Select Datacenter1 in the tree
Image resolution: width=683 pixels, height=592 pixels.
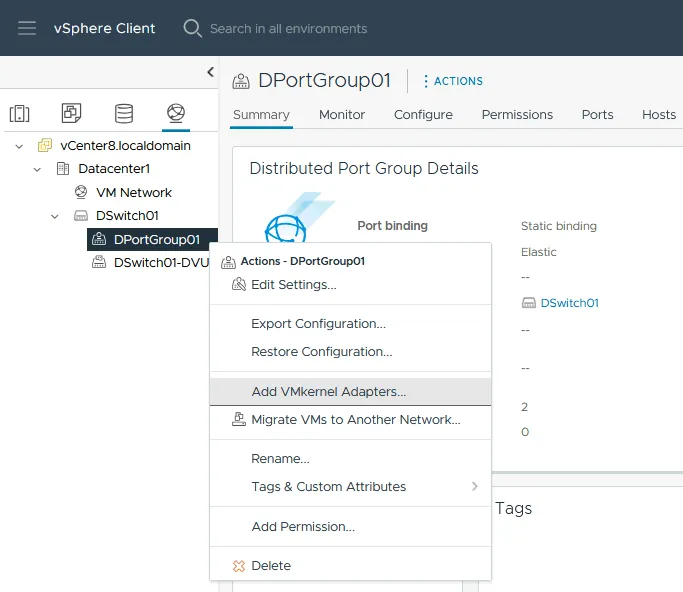coord(114,169)
